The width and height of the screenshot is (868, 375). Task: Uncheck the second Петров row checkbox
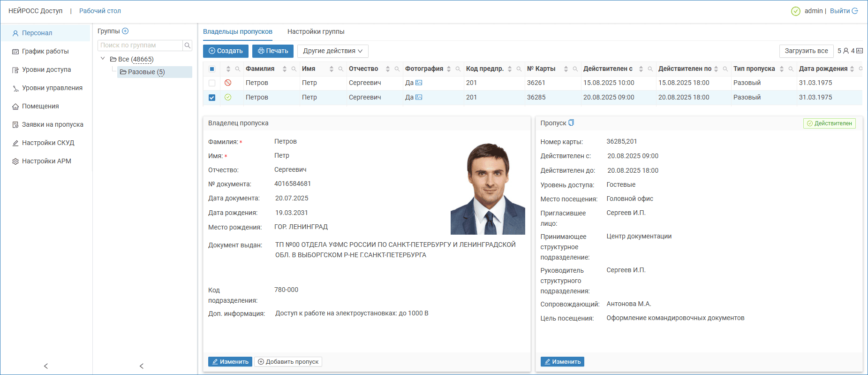click(212, 98)
